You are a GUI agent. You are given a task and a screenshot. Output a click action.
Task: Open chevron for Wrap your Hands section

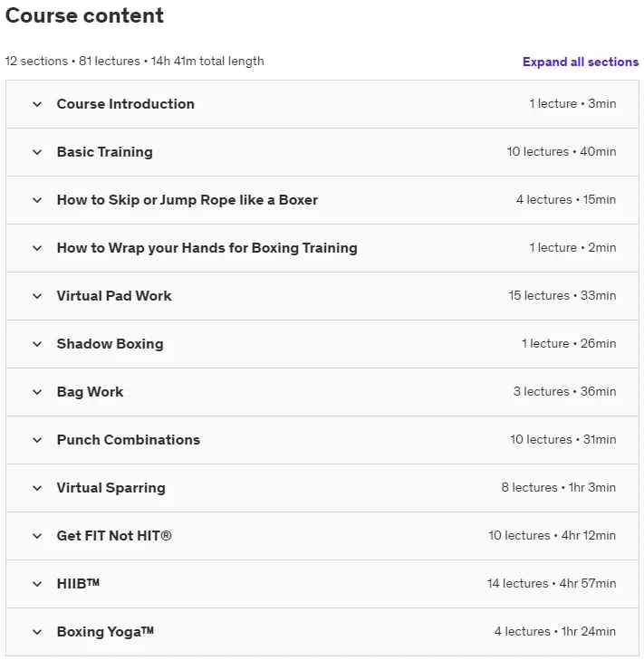pos(37,248)
